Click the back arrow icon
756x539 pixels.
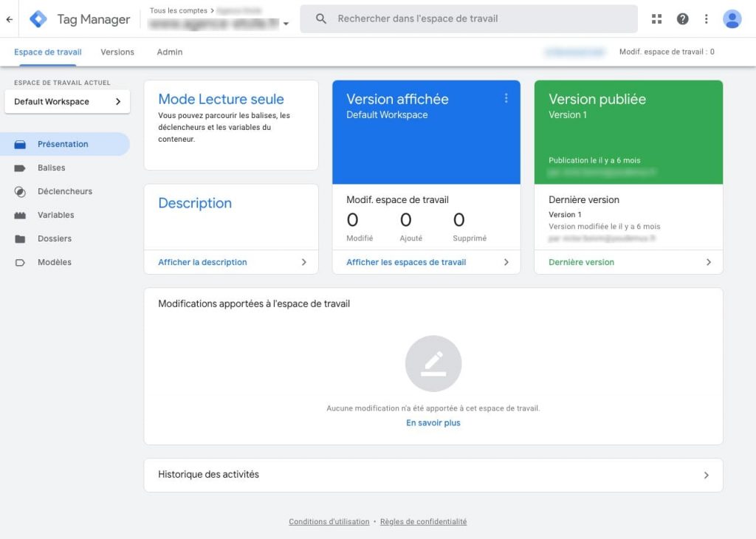click(10, 19)
